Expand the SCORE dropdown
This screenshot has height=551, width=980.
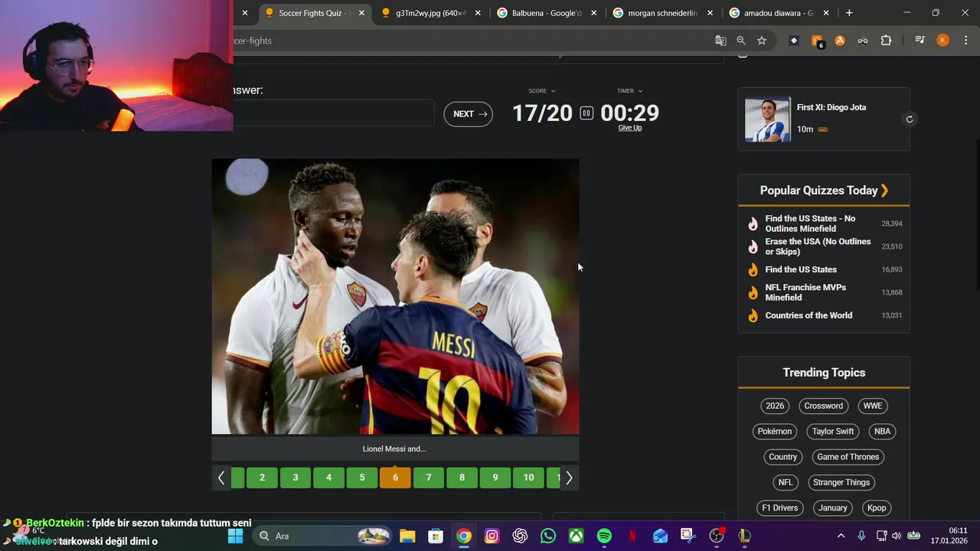point(542,91)
